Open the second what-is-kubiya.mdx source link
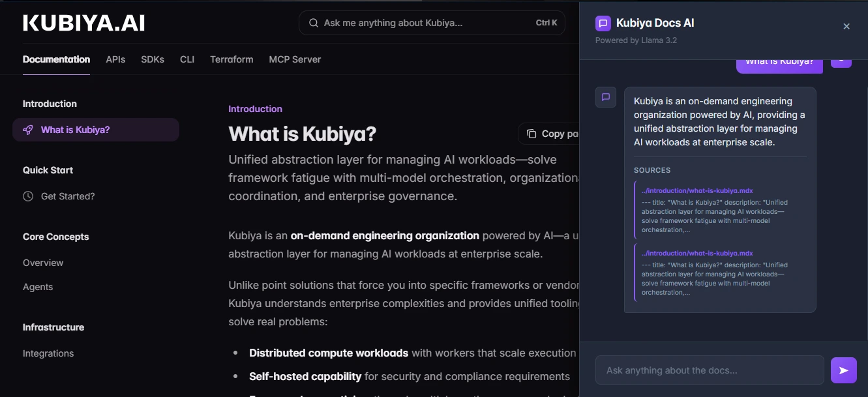Screen dimensions: 868x397 click(x=697, y=253)
